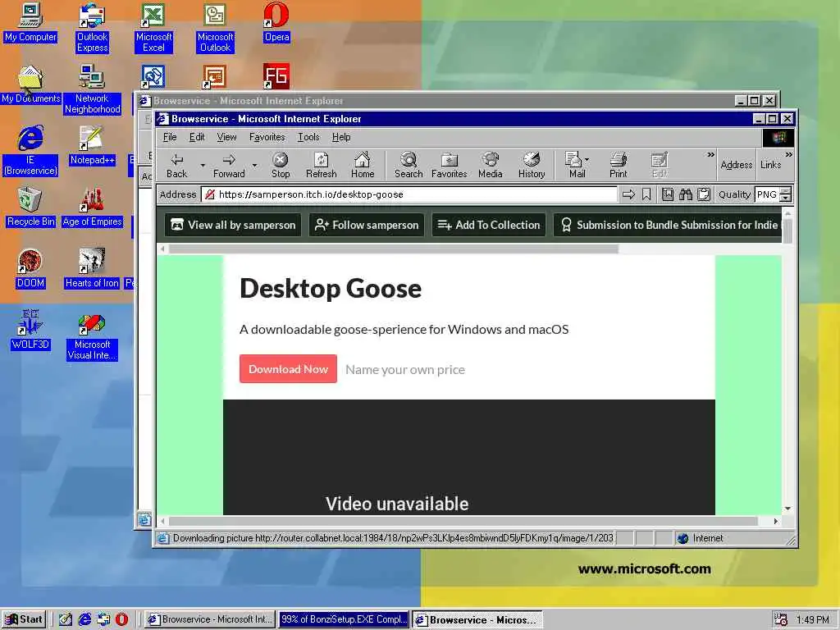Select the Notepad++ desktop icon
Image resolution: width=840 pixels, height=630 pixels.
coord(92,145)
